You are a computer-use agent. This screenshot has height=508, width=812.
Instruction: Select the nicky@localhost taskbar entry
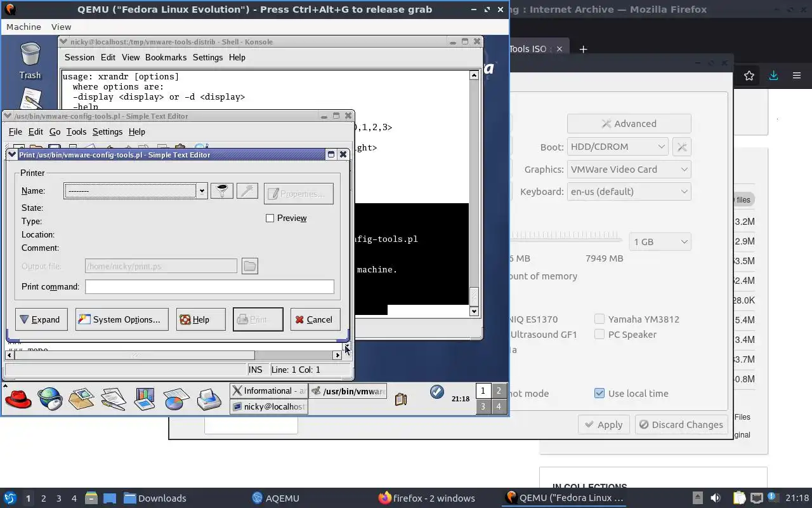pyautogui.click(x=269, y=406)
